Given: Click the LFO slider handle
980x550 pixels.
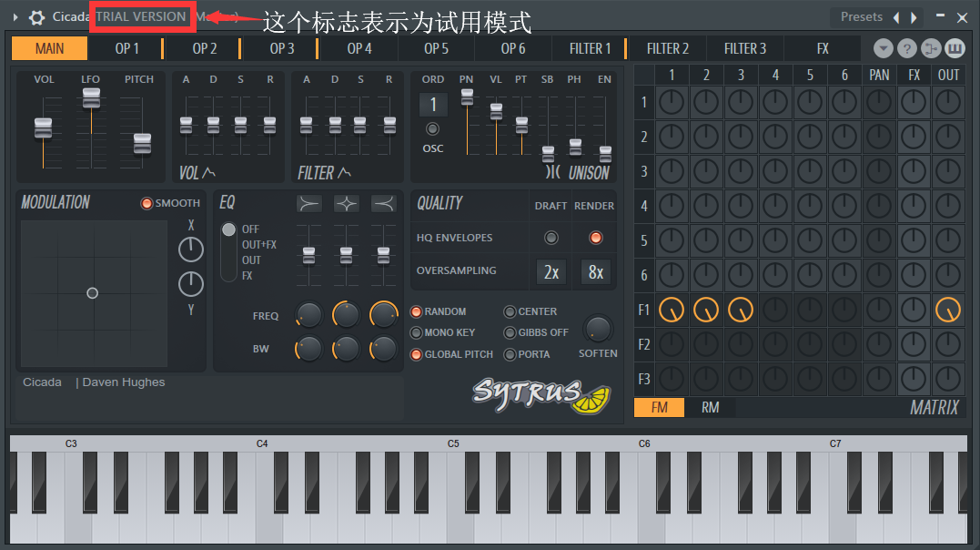Looking at the screenshot, I should click(x=91, y=97).
